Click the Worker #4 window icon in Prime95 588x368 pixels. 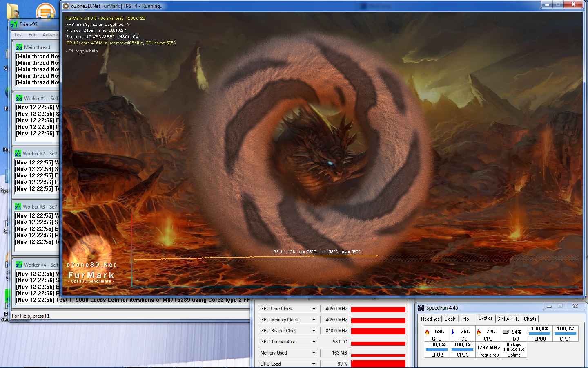(x=19, y=265)
